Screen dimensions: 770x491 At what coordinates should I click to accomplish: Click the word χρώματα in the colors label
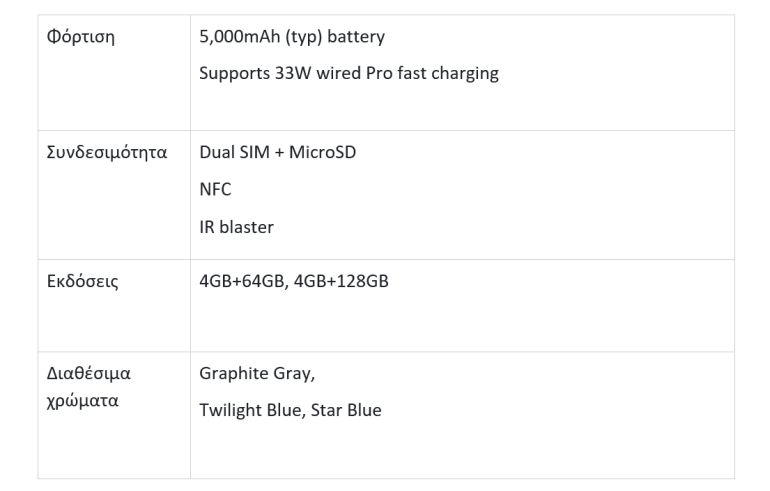pos(83,402)
